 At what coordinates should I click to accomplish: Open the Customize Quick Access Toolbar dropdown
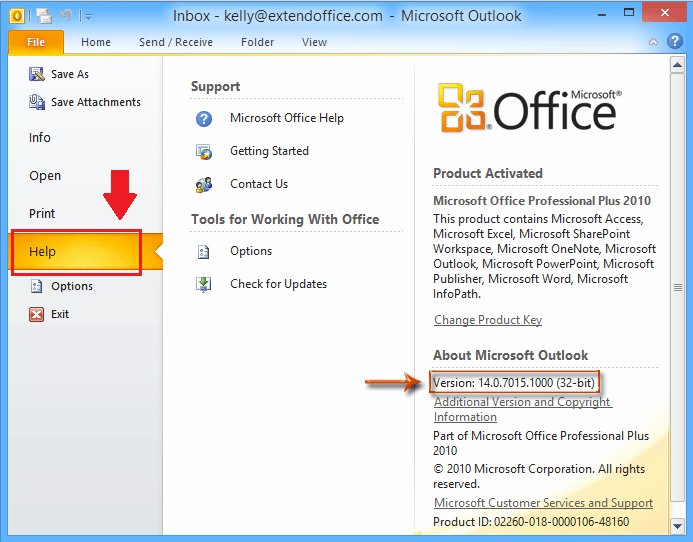[x=88, y=17]
